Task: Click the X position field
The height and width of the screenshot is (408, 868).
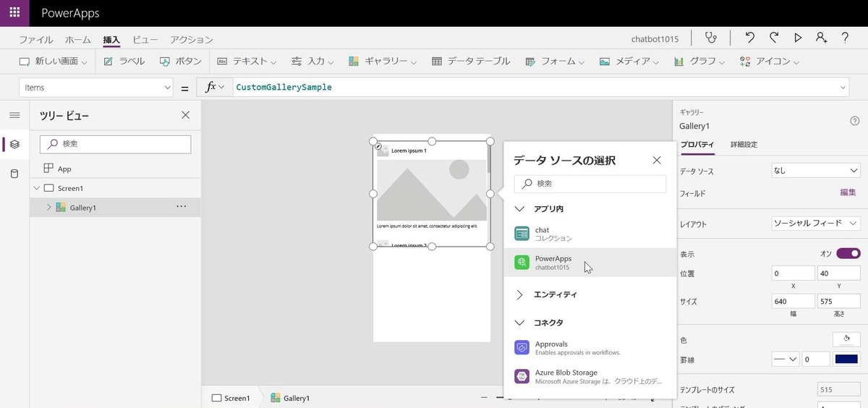Action: 793,273
